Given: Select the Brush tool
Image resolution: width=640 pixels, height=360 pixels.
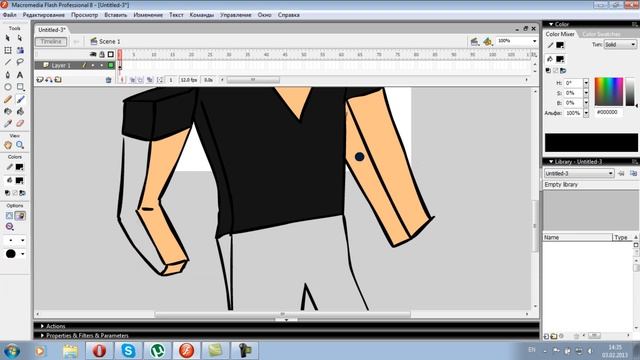Looking at the screenshot, I should tap(20, 99).
